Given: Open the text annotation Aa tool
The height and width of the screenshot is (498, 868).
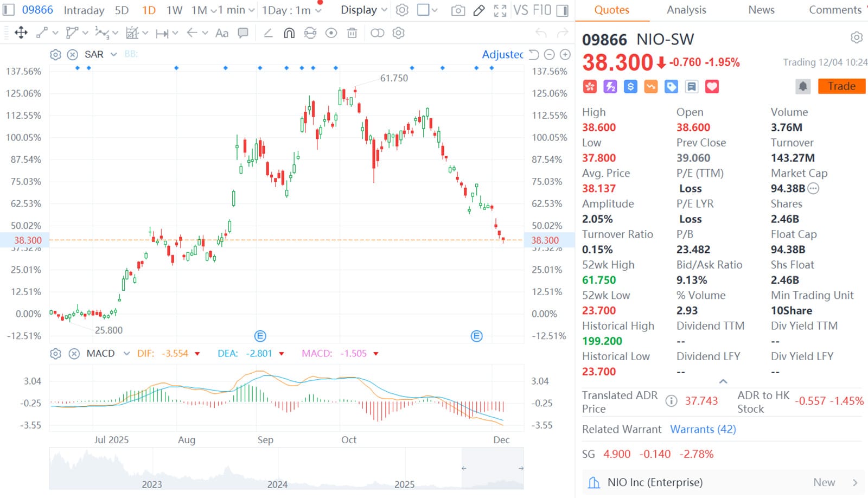Looking at the screenshot, I should pos(221,33).
